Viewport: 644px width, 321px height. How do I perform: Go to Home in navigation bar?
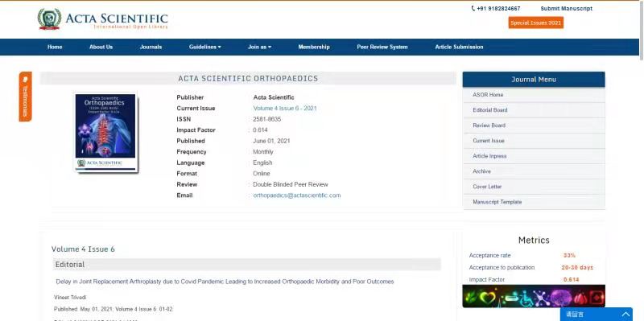(55, 47)
